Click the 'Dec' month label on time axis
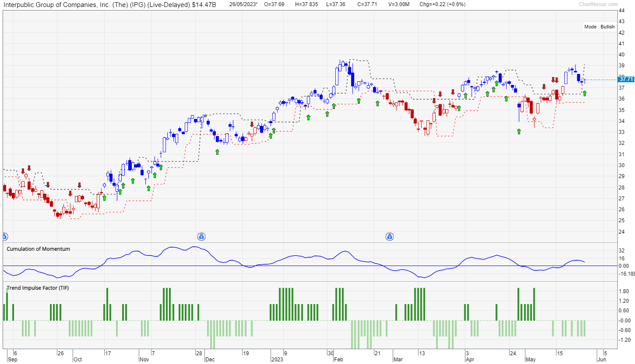Screen dimensions: 635x364 [x=210, y=360]
